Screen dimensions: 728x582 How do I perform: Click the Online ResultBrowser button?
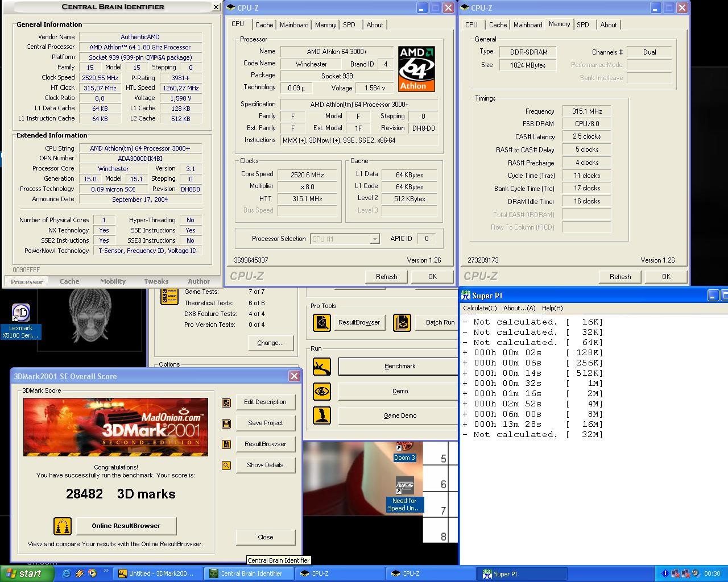coord(126,526)
